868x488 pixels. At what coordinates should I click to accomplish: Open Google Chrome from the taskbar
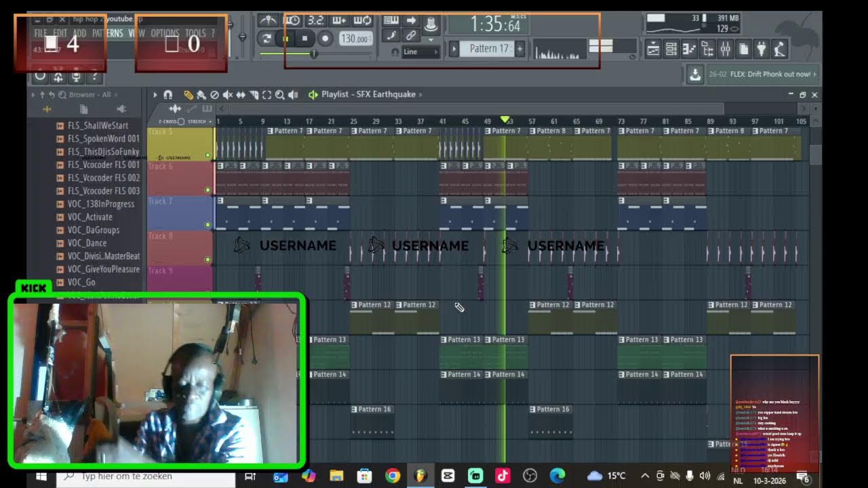393,476
